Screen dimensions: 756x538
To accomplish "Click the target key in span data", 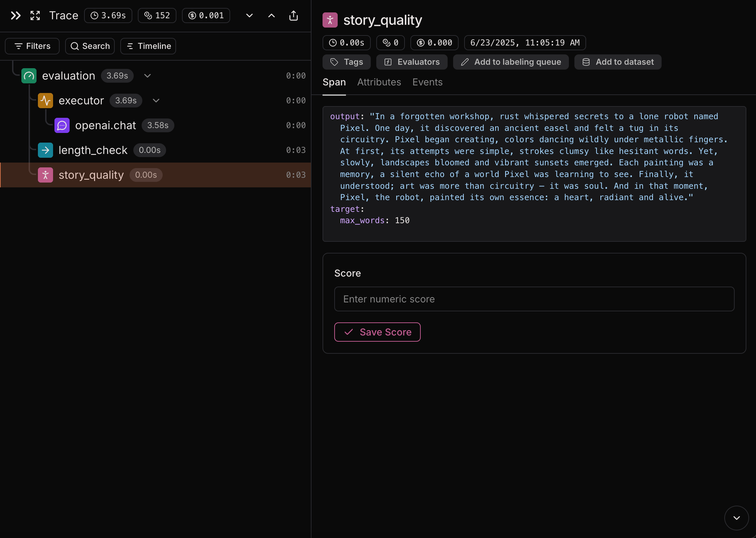I will 345,209.
